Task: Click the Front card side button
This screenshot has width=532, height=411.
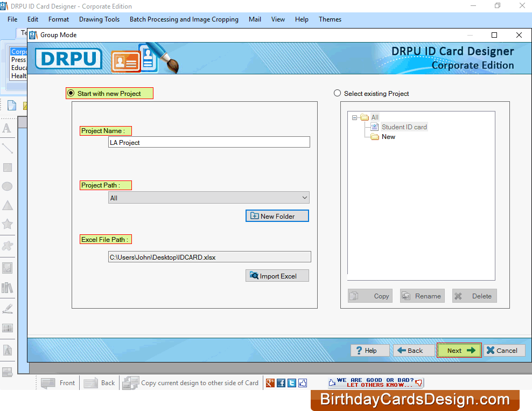Action: pyautogui.click(x=58, y=383)
